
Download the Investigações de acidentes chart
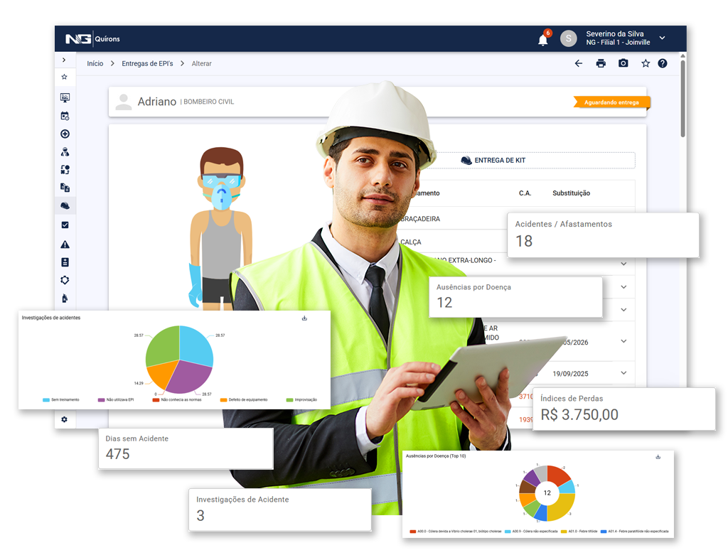[x=304, y=318]
